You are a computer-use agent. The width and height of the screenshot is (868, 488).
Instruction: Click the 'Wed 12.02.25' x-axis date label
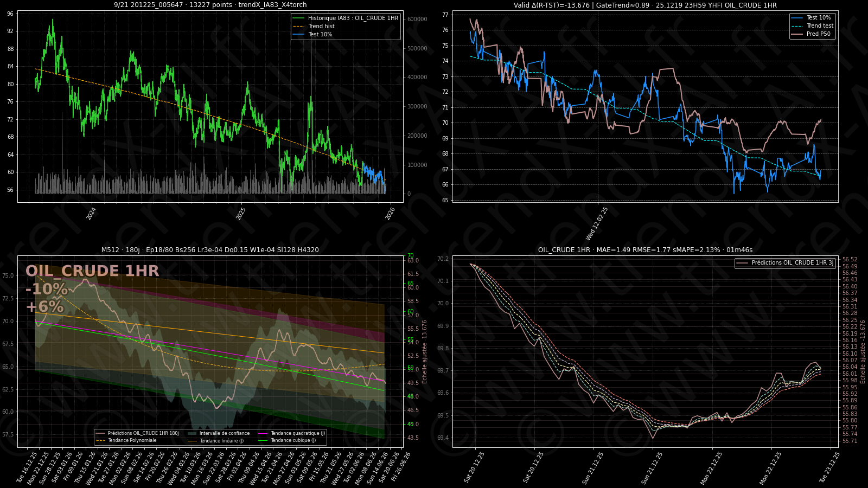[x=597, y=223]
